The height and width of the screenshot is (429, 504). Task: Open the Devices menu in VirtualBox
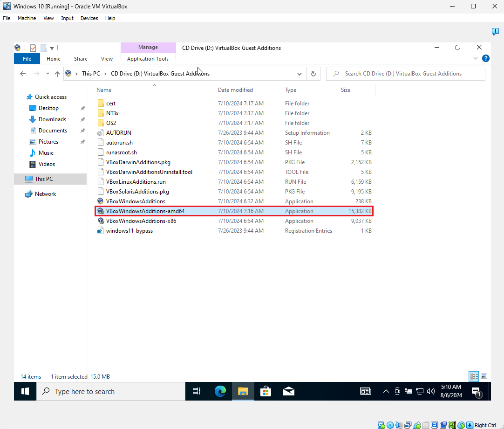(x=89, y=18)
